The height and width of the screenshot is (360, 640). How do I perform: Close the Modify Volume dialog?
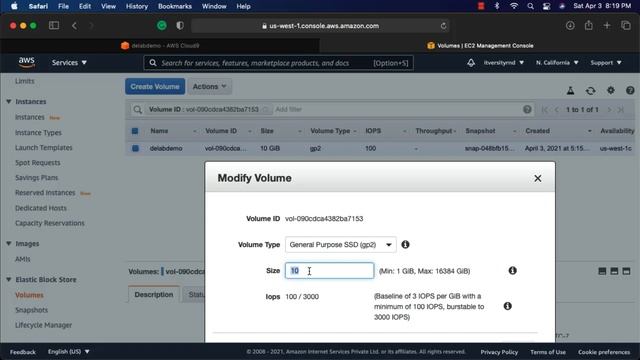coord(538,178)
